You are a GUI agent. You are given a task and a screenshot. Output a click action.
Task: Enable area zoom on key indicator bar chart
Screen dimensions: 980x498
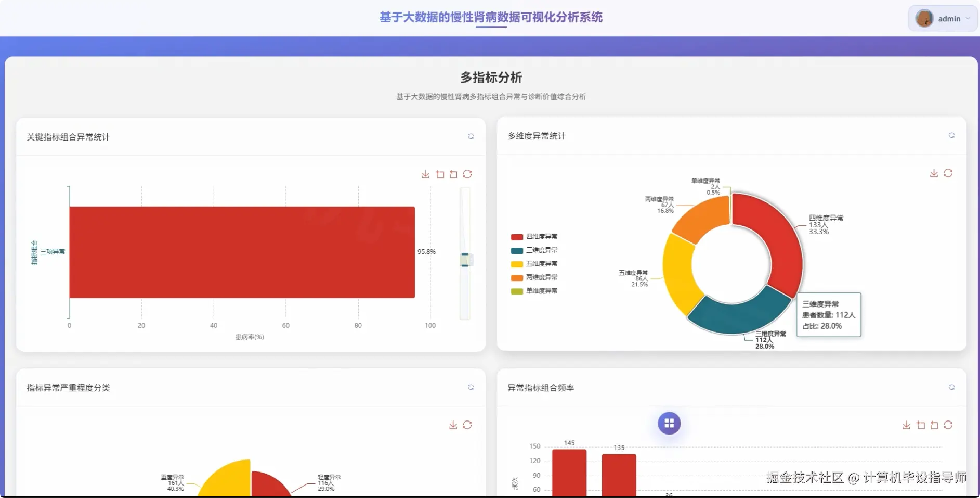click(440, 174)
